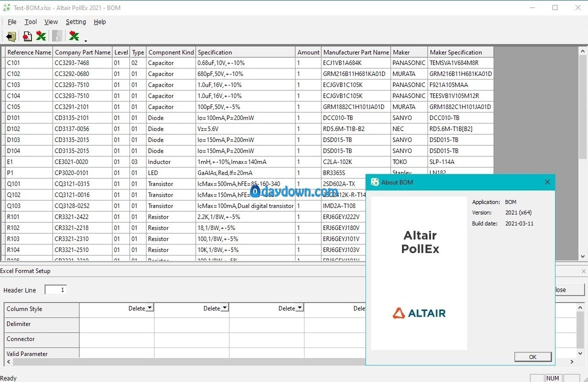Click the Excel Format Setup right scroll arrow

tap(572, 362)
